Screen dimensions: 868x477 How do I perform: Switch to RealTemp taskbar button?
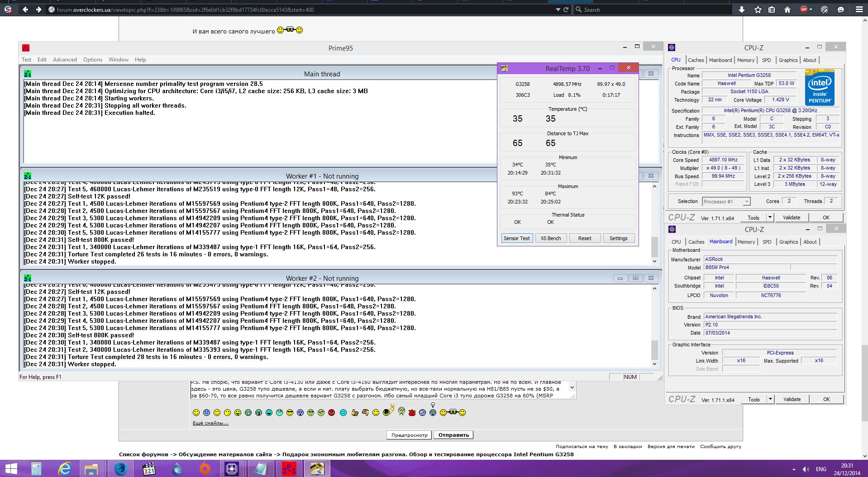click(317, 468)
